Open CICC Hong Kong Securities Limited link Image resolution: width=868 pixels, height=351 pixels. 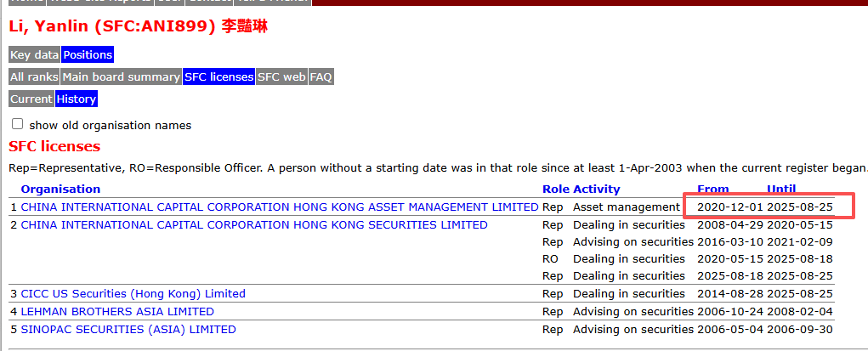click(x=253, y=225)
